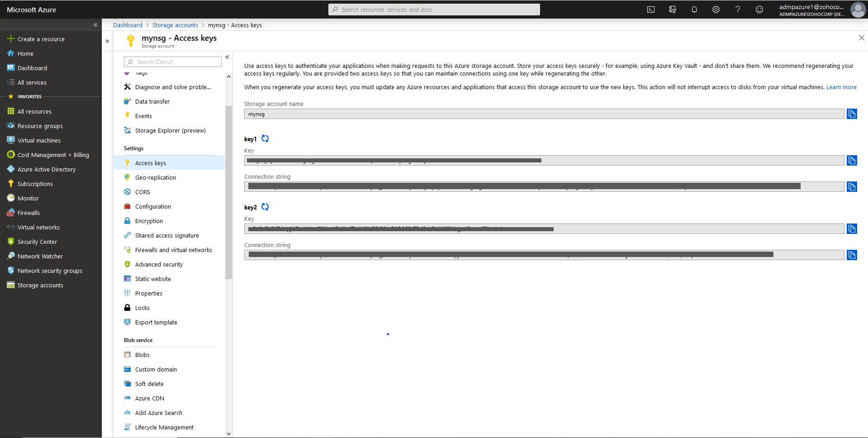Collapse the left portal sidebar
Viewport: 868px width, 438px height.
point(95,25)
